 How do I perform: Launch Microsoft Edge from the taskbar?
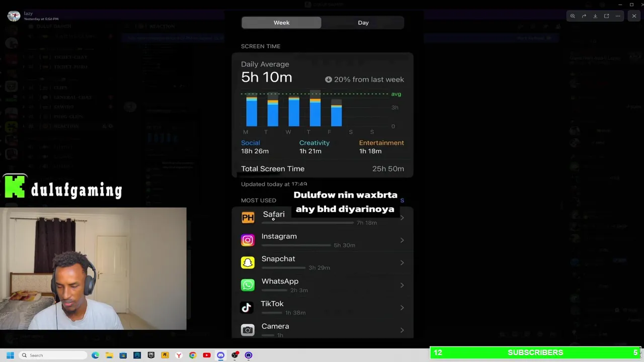95,355
